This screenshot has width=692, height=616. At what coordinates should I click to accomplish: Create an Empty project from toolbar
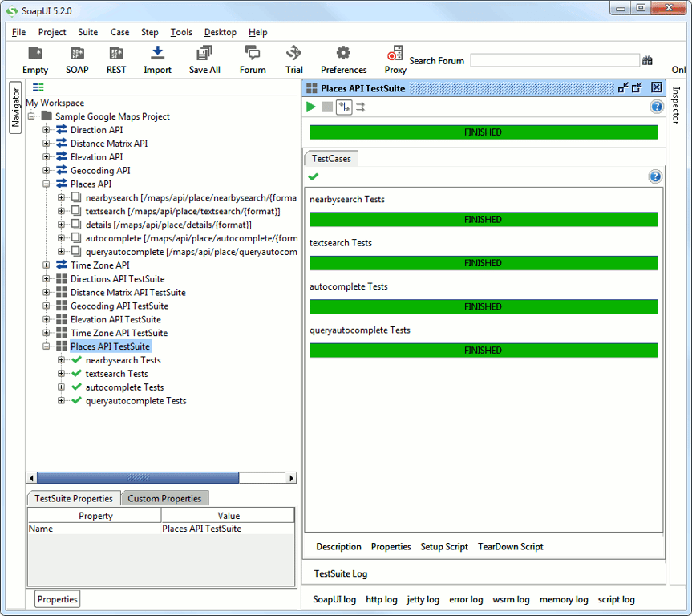(34, 60)
